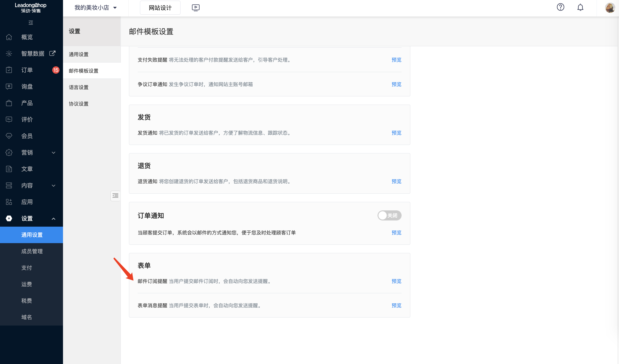Open the 概览 overview page
The image size is (619, 364).
[x=27, y=37]
